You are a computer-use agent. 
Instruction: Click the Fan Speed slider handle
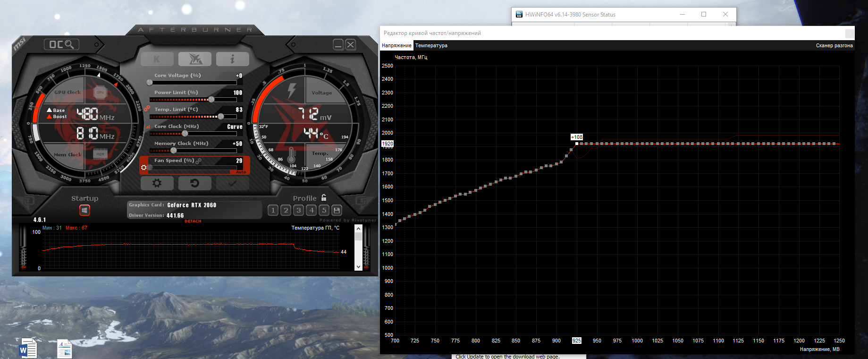point(150,167)
